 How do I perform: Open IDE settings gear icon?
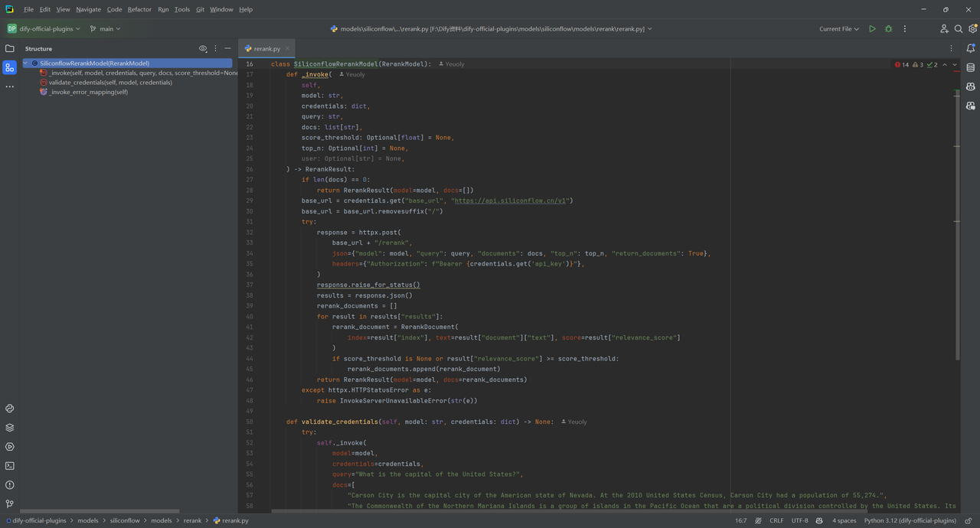(973, 29)
